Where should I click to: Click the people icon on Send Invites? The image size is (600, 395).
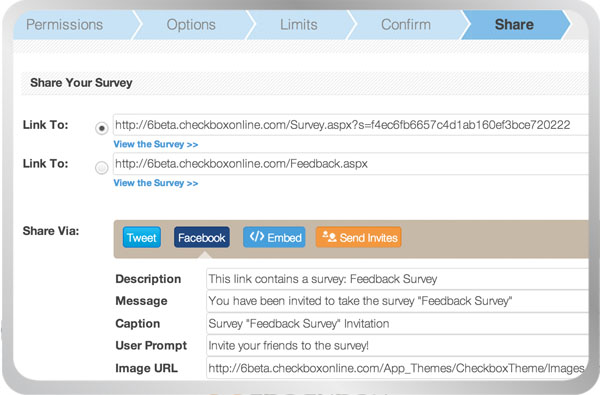(329, 236)
